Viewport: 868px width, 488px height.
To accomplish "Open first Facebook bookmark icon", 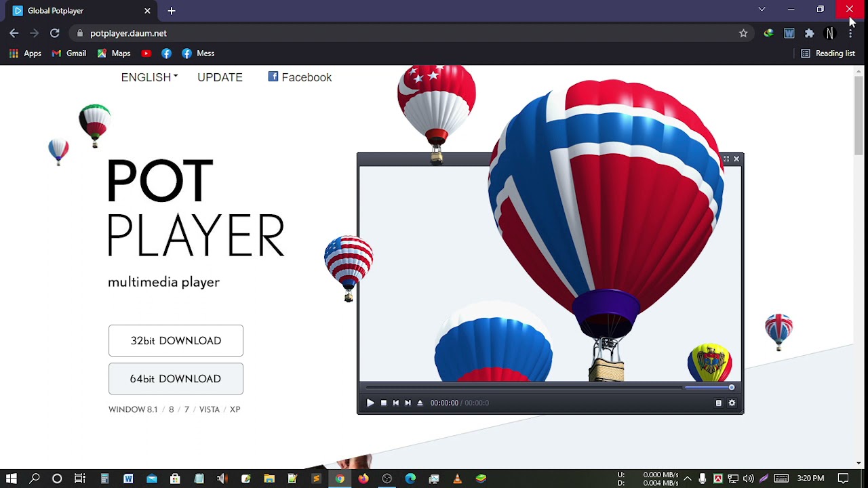I will coord(166,54).
